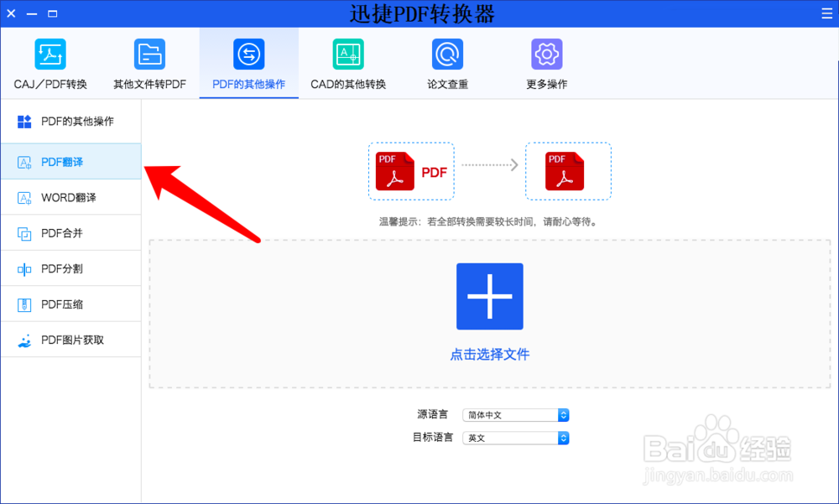The image size is (839, 504).
Task: Minimize the window
Action: click(x=32, y=13)
